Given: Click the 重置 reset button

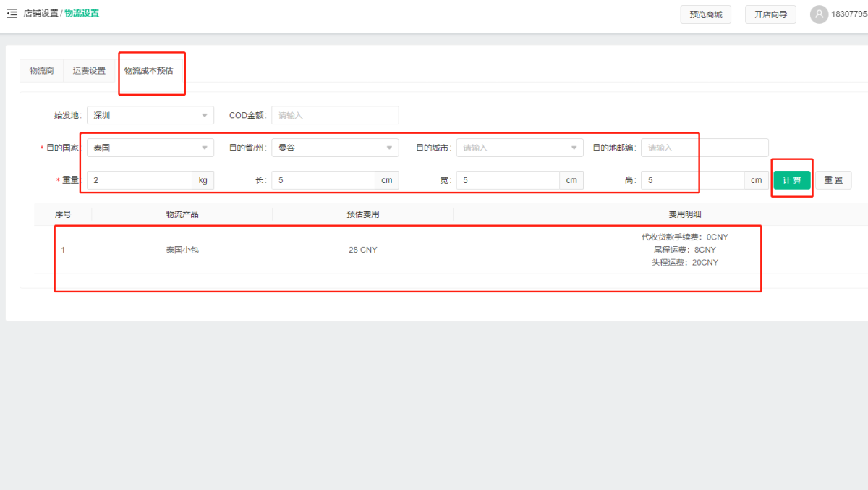Looking at the screenshot, I should pos(833,180).
